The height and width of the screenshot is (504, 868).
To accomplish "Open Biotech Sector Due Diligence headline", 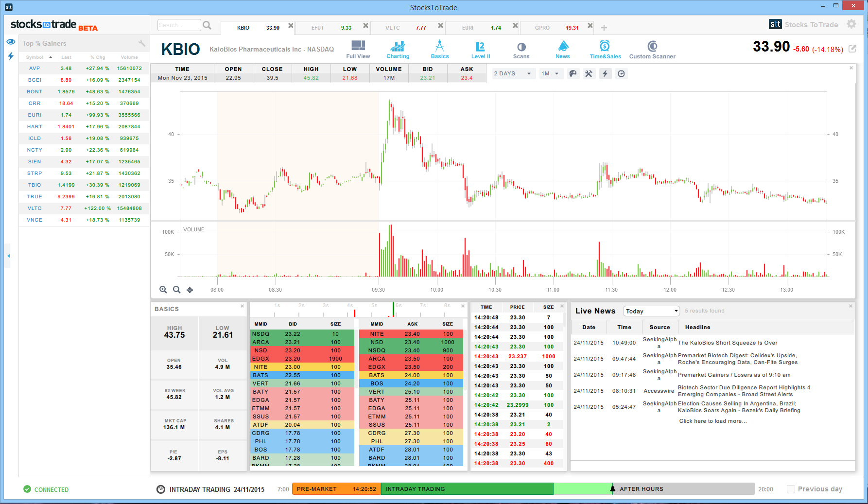I will click(x=744, y=391).
